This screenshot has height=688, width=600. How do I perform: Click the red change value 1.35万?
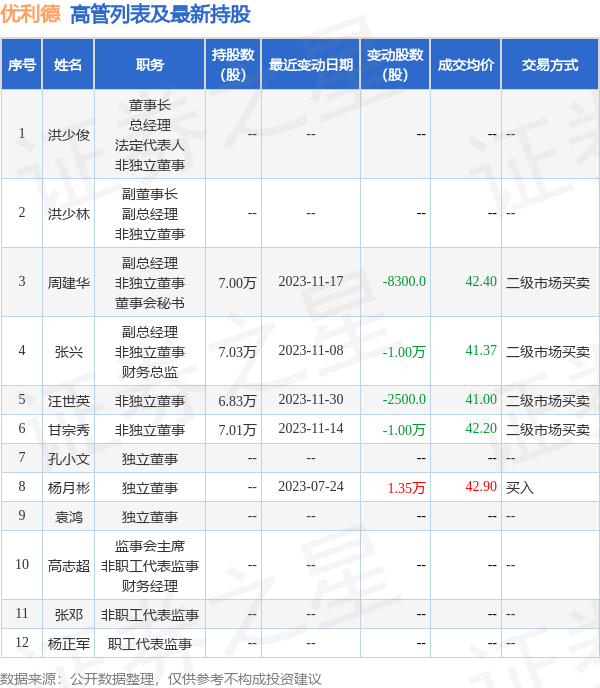tap(406, 487)
